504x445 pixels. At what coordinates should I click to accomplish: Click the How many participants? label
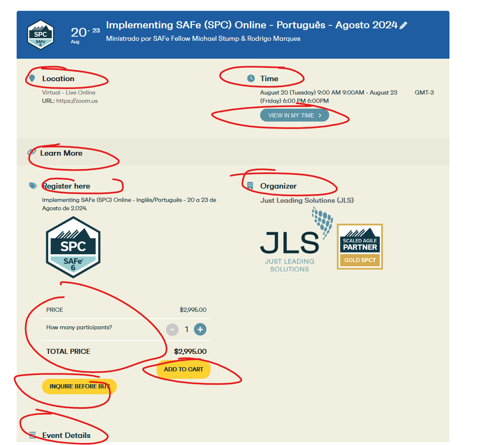79,327
